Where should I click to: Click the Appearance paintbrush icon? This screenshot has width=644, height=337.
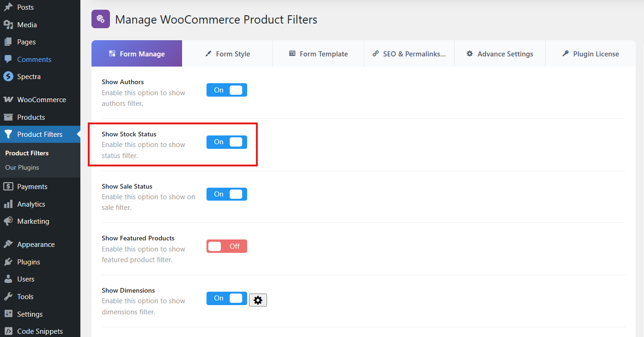click(8, 245)
